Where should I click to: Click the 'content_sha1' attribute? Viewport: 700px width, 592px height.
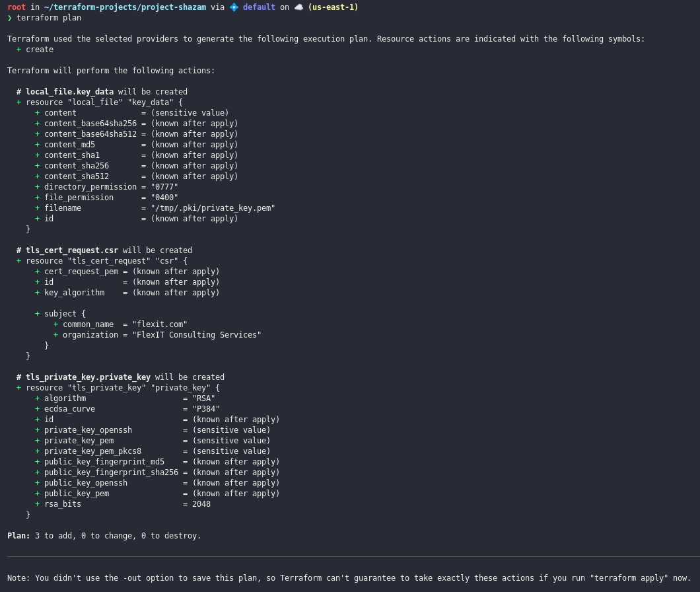click(72, 155)
